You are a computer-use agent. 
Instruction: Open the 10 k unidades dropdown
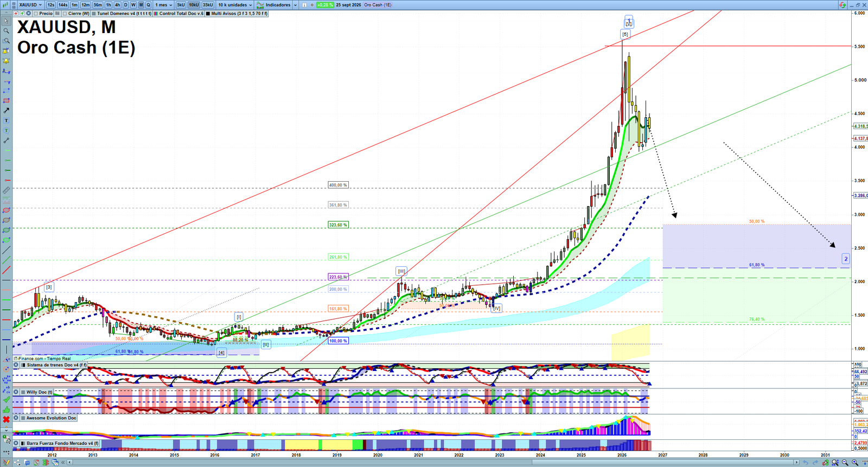pyautogui.click(x=235, y=5)
